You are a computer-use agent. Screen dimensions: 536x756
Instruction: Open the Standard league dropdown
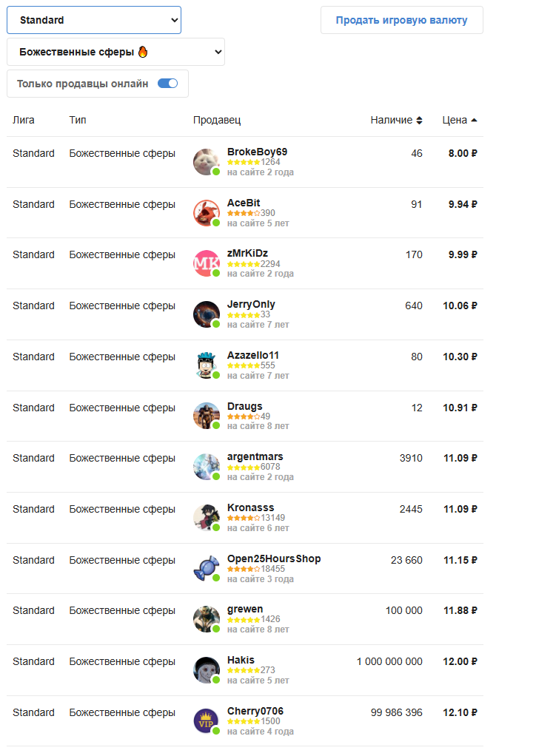94,20
